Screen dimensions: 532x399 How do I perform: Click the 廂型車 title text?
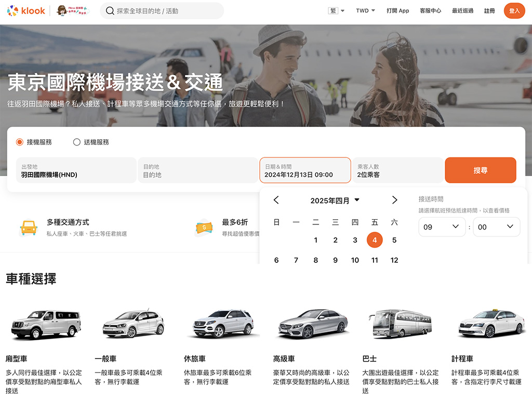tap(16, 358)
